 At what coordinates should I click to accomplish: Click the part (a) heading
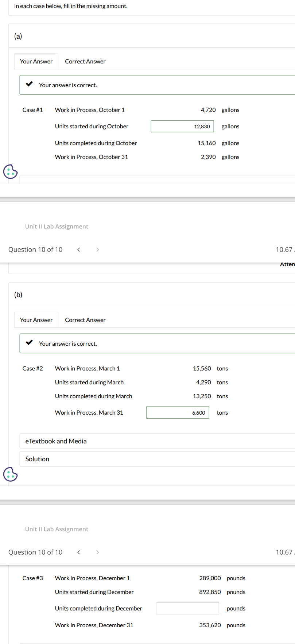18,36
